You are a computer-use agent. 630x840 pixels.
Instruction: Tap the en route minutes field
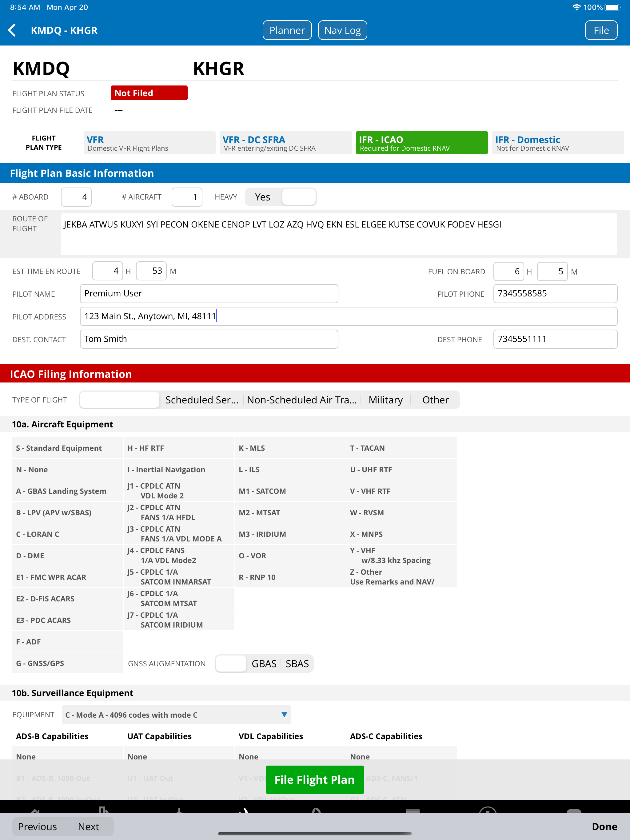[x=151, y=271]
